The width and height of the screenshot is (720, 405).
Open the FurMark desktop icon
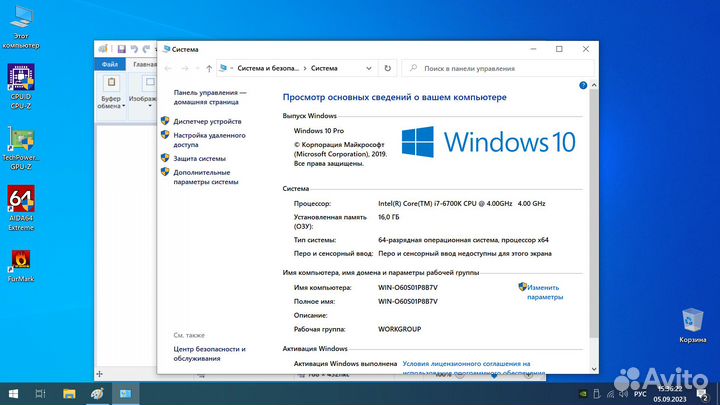pyautogui.click(x=20, y=264)
